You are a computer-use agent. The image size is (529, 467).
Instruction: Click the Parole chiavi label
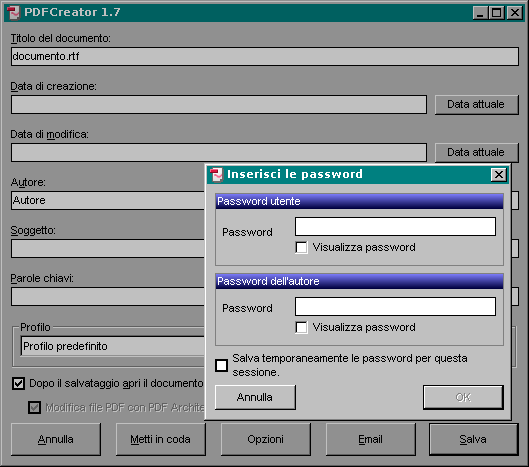click(42, 278)
